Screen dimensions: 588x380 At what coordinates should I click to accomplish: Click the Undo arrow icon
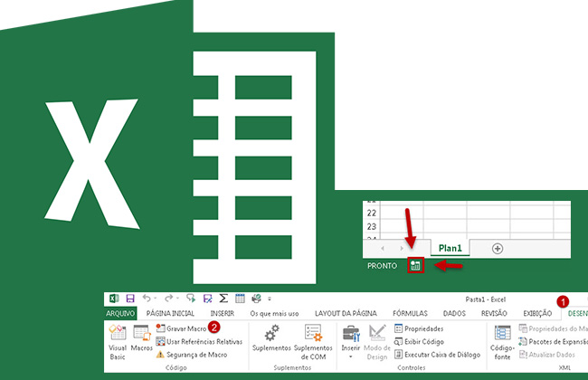pyautogui.click(x=147, y=299)
